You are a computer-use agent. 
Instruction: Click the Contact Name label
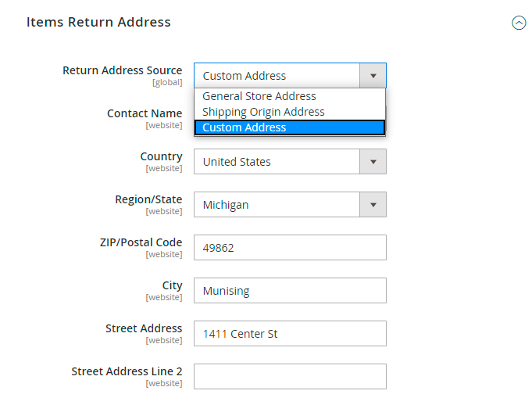(145, 113)
